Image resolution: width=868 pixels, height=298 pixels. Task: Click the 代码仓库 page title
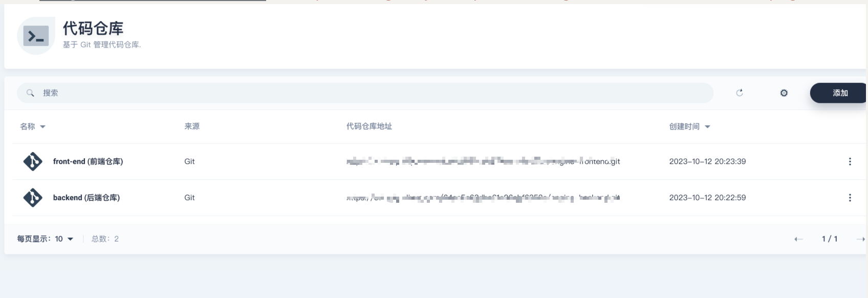93,29
